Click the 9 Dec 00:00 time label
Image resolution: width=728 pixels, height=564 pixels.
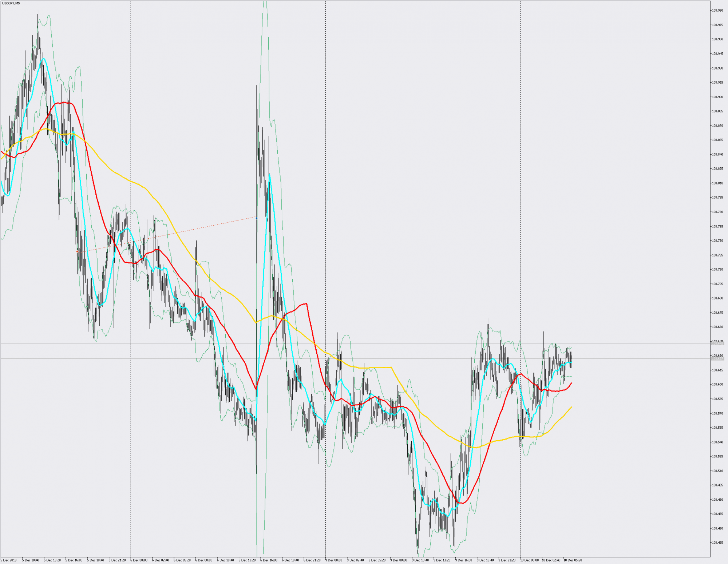point(334,560)
